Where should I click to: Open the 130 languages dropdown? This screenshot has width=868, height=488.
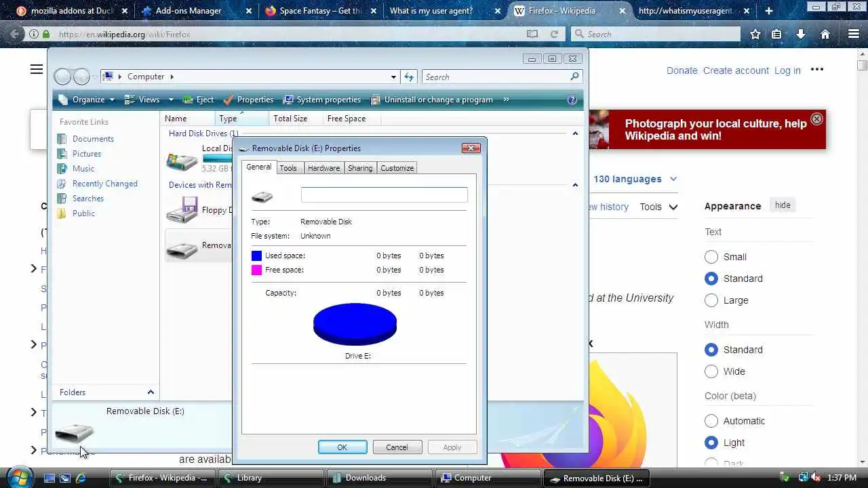pos(635,179)
